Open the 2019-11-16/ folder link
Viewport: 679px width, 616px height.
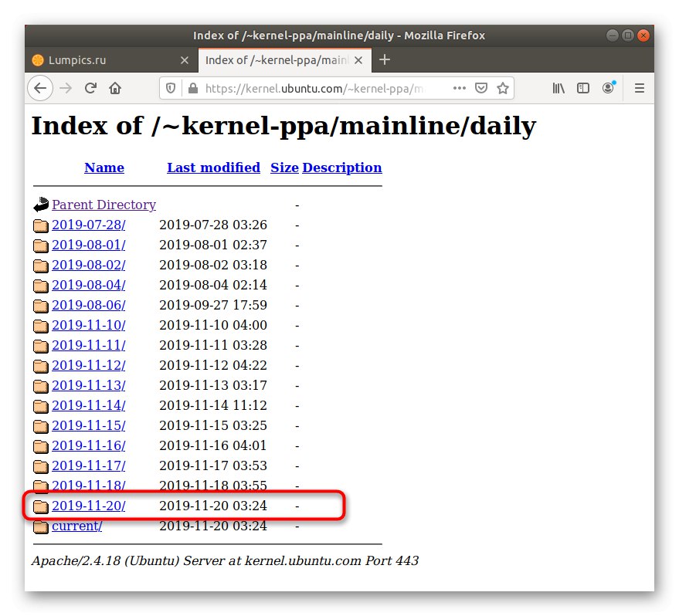pyautogui.click(x=88, y=445)
